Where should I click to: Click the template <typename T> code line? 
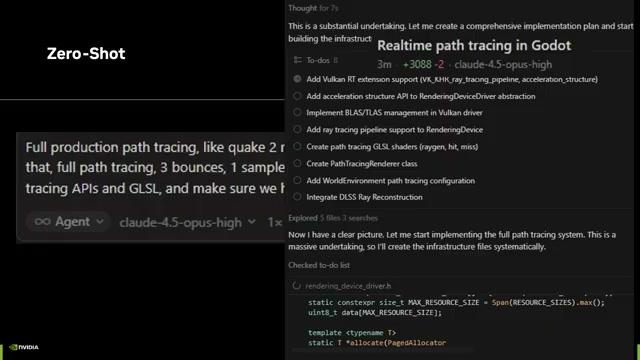click(352, 333)
